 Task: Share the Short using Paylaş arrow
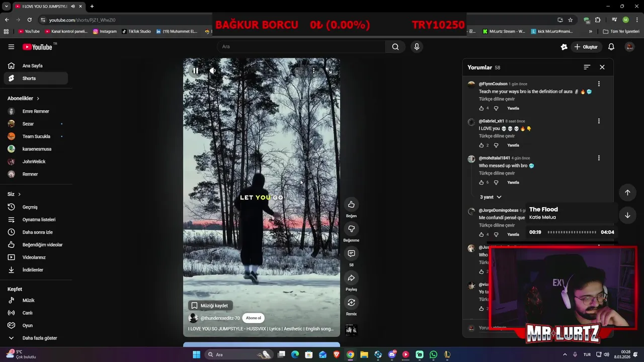pyautogui.click(x=351, y=278)
